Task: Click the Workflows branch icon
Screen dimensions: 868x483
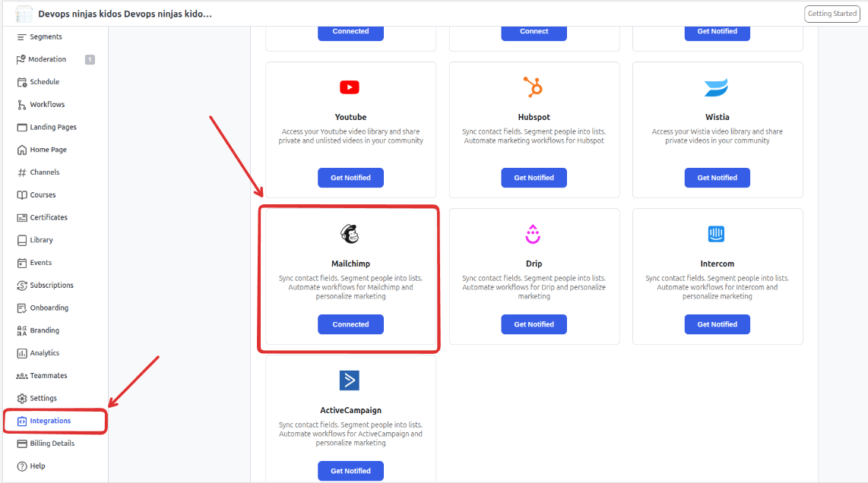Action: 21,105
